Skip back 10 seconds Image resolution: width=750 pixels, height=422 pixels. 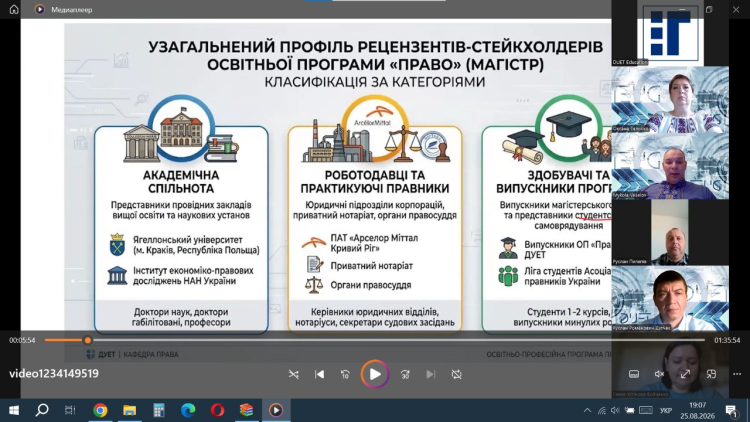[x=345, y=375]
